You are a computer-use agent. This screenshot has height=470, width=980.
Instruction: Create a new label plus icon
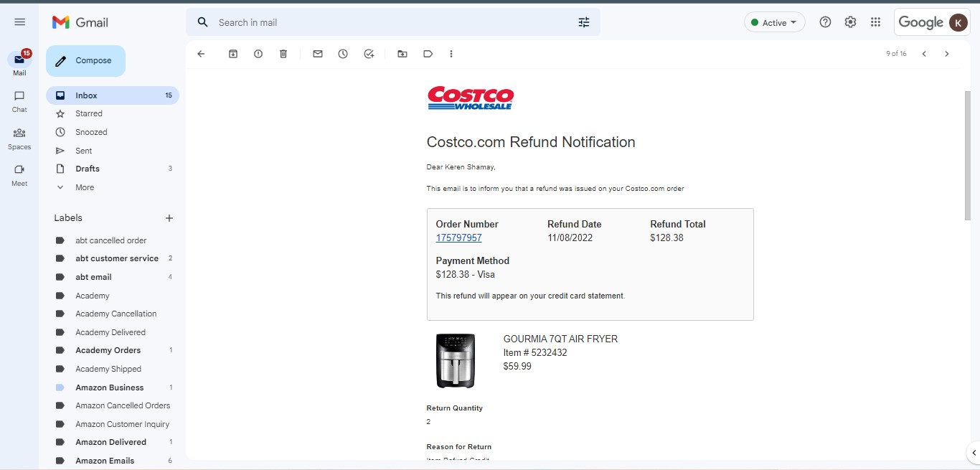pyautogui.click(x=169, y=218)
